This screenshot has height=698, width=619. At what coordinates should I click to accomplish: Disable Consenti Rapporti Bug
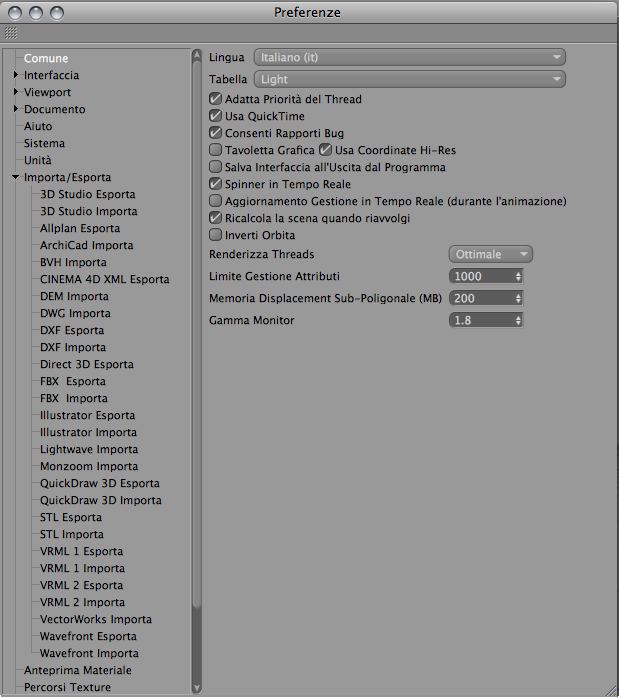[215, 133]
